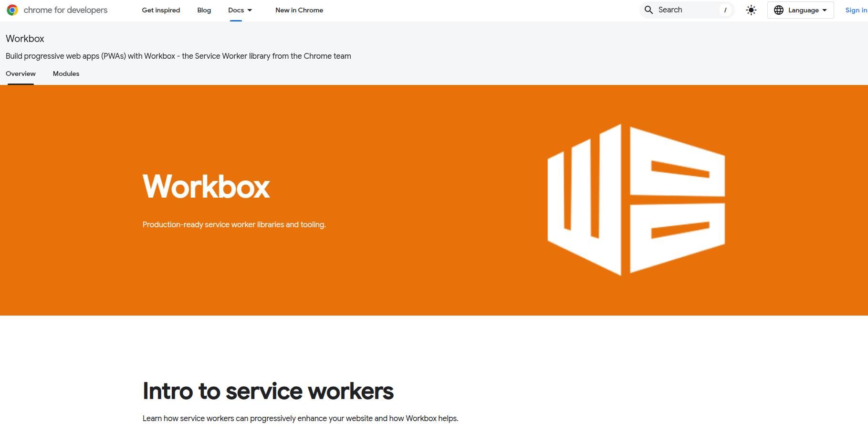Image resolution: width=868 pixels, height=433 pixels.
Task: Focus the Search input field
Action: [687, 10]
